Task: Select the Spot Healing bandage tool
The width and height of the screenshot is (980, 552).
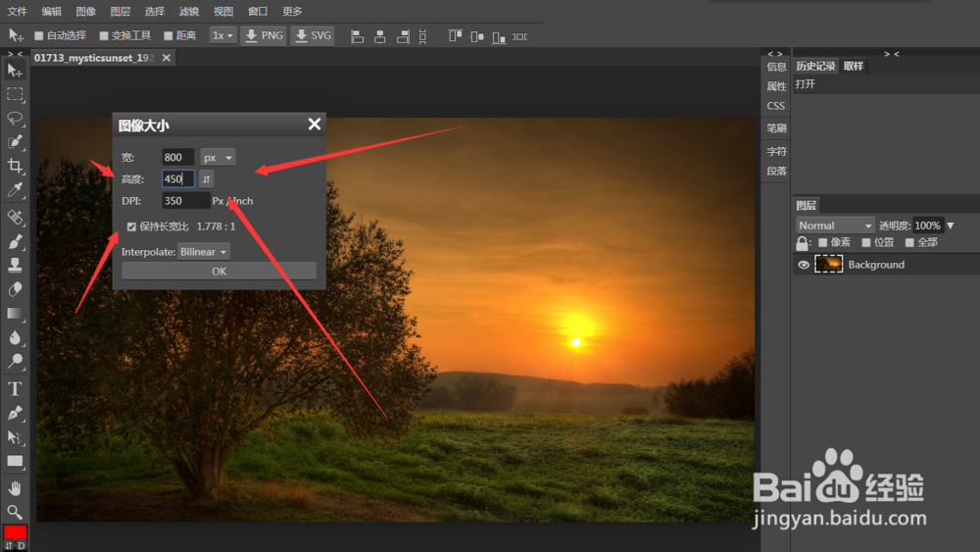Action: pyautogui.click(x=15, y=217)
